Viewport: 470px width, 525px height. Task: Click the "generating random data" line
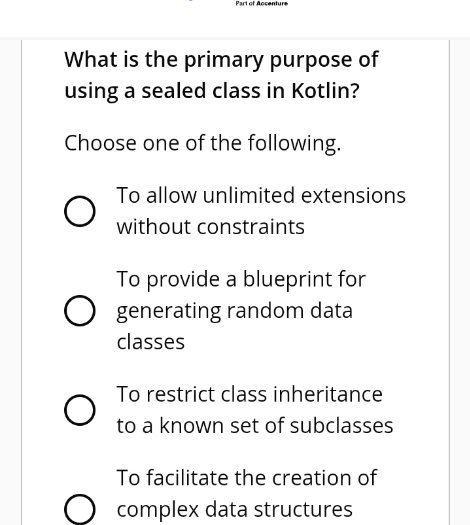click(x=235, y=312)
